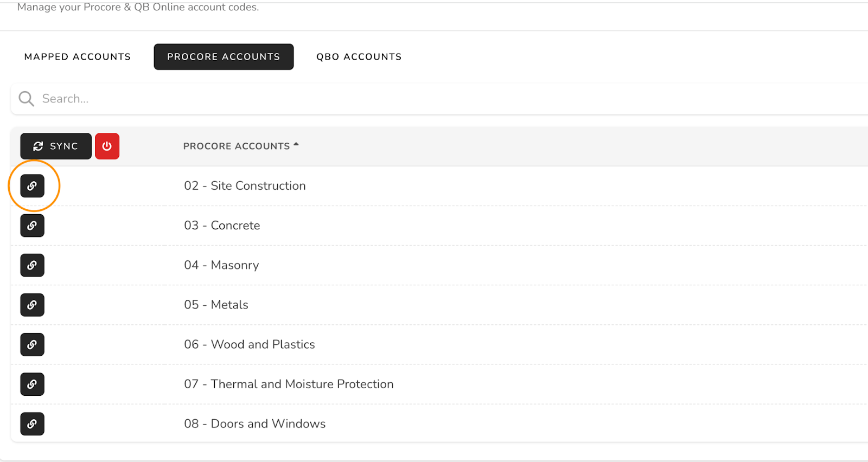Select '07 - Thermal and Moisture Protection' text
The image size is (868, 462).
click(x=289, y=384)
